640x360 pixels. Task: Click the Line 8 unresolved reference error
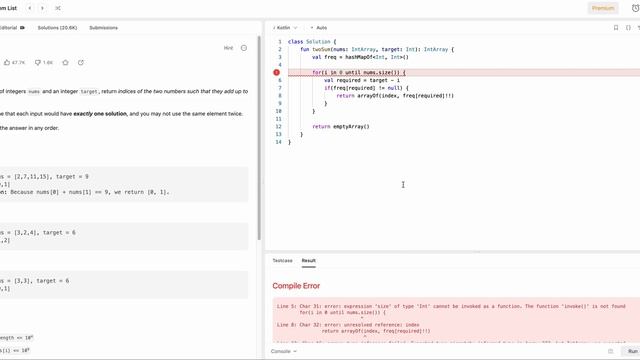click(348, 325)
